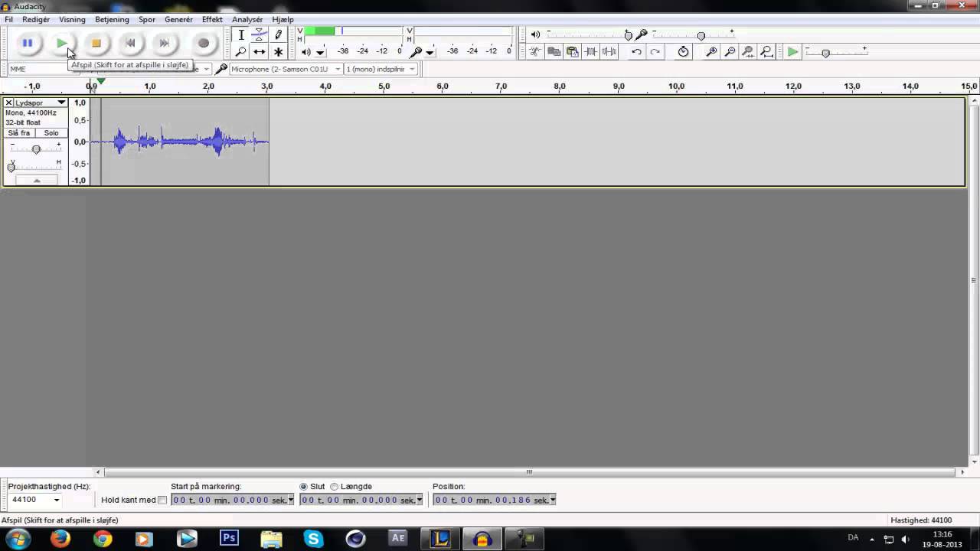Open the Analysér menu
The image size is (980, 551).
(247, 19)
